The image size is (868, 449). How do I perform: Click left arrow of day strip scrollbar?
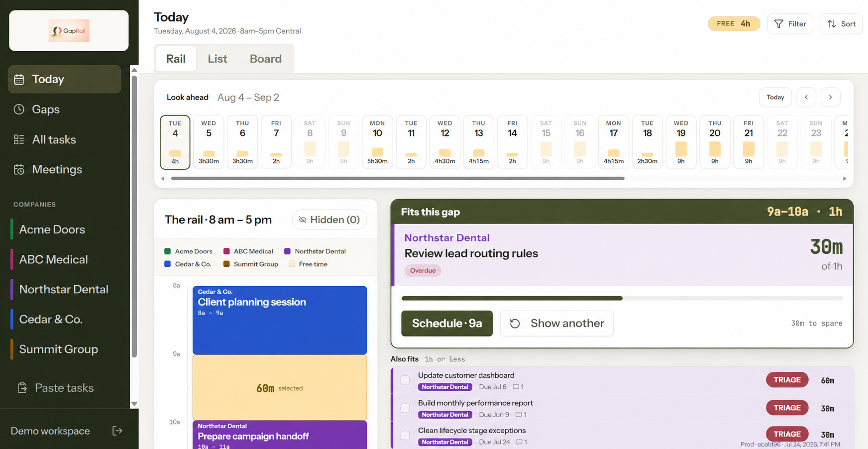point(163,178)
